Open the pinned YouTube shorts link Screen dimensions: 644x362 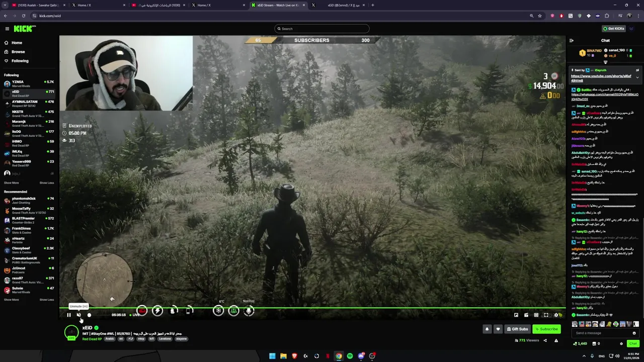[x=601, y=78]
